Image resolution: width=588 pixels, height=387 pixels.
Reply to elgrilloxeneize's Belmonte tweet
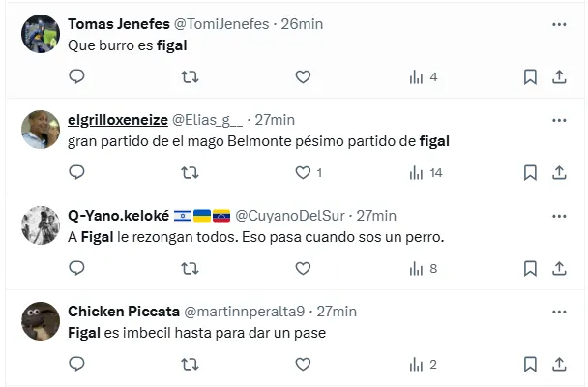77,172
